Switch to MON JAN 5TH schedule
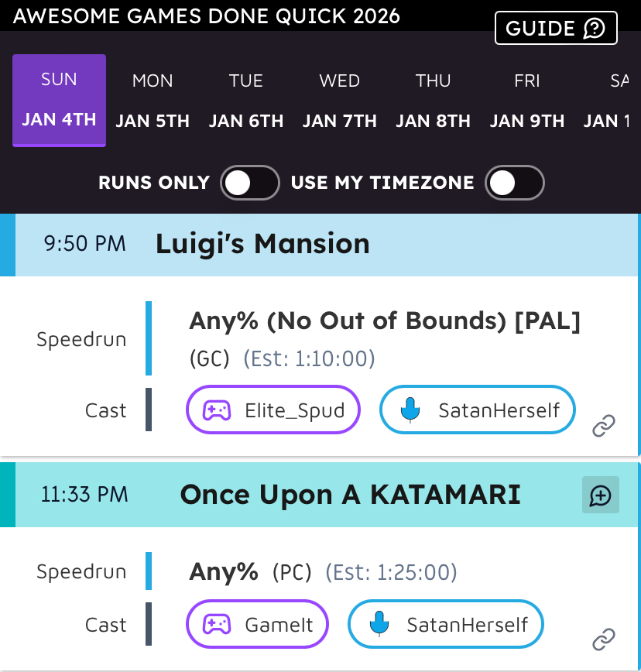Viewport: 641px width, 672px height. pos(153,101)
